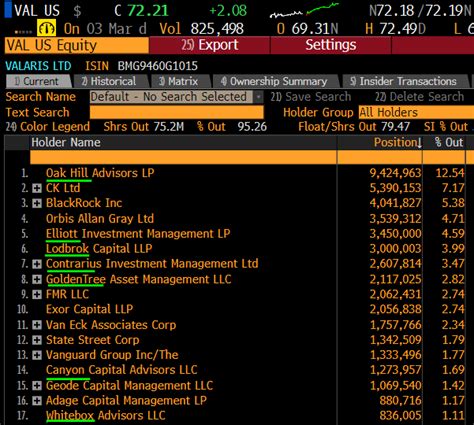Click the price change +2.08
This screenshot has width=474, height=425.
pos(228,10)
